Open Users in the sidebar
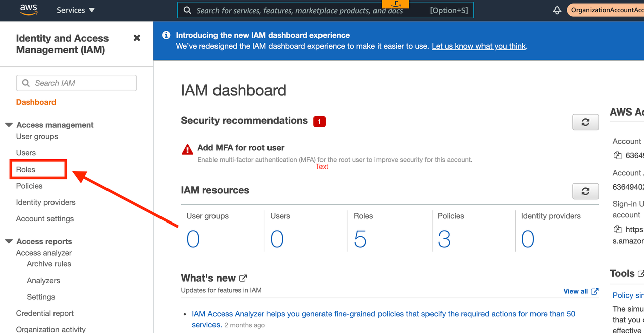The height and width of the screenshot is (333, 644). pyautogui.click(x=26, y=153)
